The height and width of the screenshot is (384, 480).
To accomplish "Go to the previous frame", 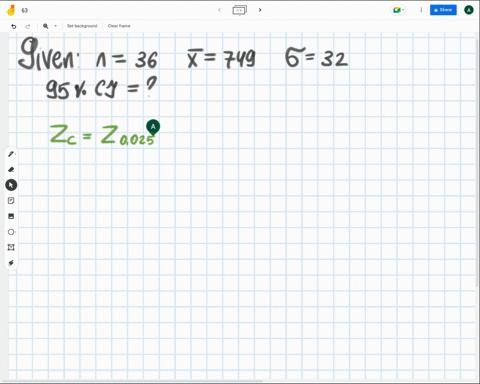I will coord(219,10).
